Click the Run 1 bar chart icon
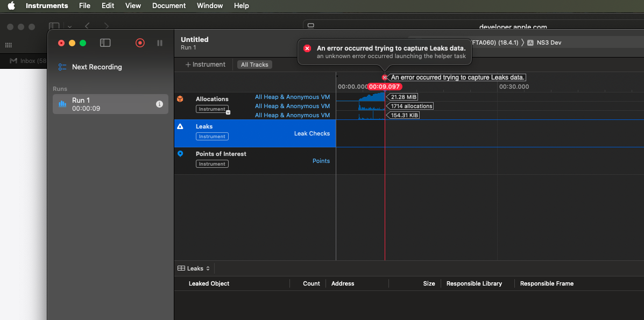The height and width of the screenshot is (320, 644). [x=62, y=104]
